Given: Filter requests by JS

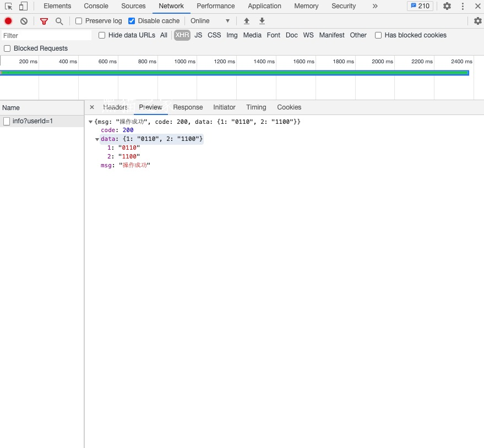Looking at the screenshot, I should click(x=198, y=35).
